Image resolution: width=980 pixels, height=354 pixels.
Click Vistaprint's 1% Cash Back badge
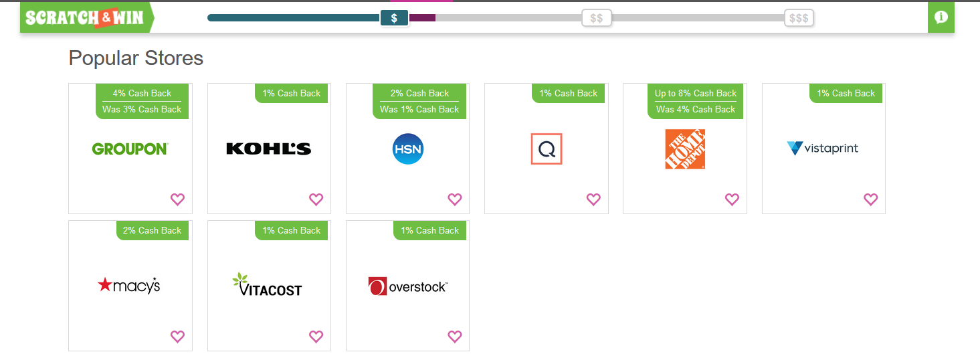(x=846, y=93)
